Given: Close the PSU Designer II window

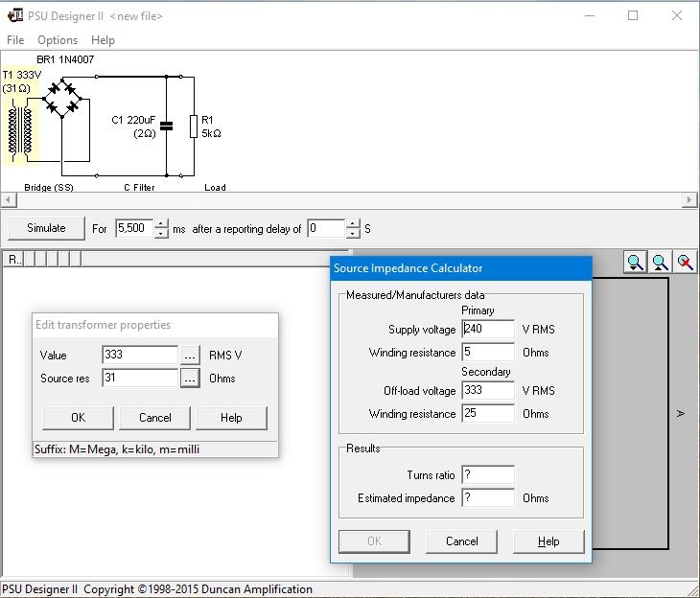Looking at the screenshot, I should pos(677,15).
